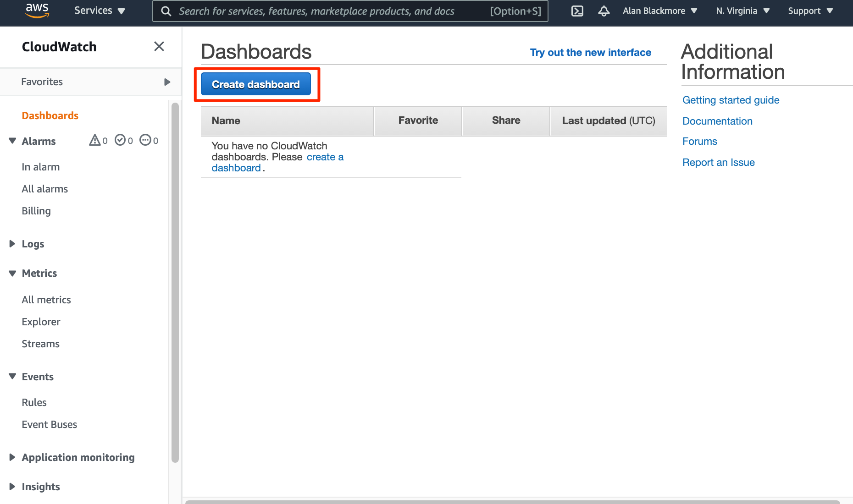Screen dimensions: 853x504
Task: Expand the Insights section
Action: tap(12, 486)
